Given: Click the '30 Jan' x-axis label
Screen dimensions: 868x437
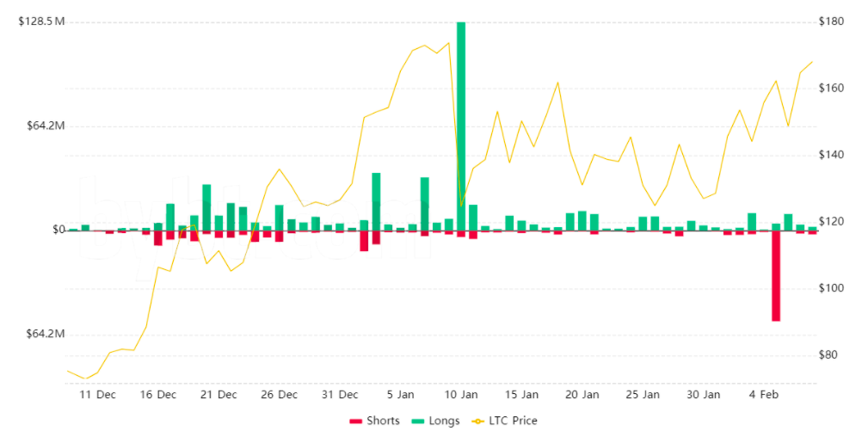Looking at the screenshot, I should click(x=704, y=395).
